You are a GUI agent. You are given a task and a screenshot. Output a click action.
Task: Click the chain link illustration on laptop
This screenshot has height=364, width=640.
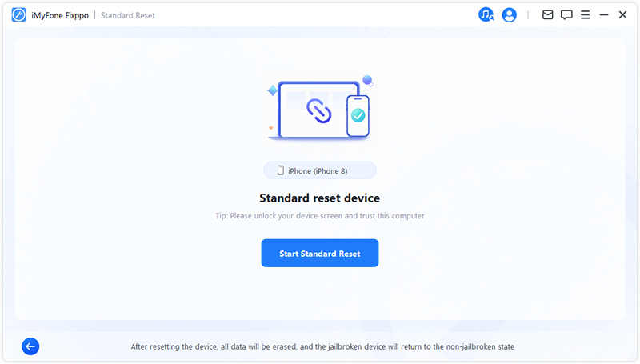[x=318, y=110]
